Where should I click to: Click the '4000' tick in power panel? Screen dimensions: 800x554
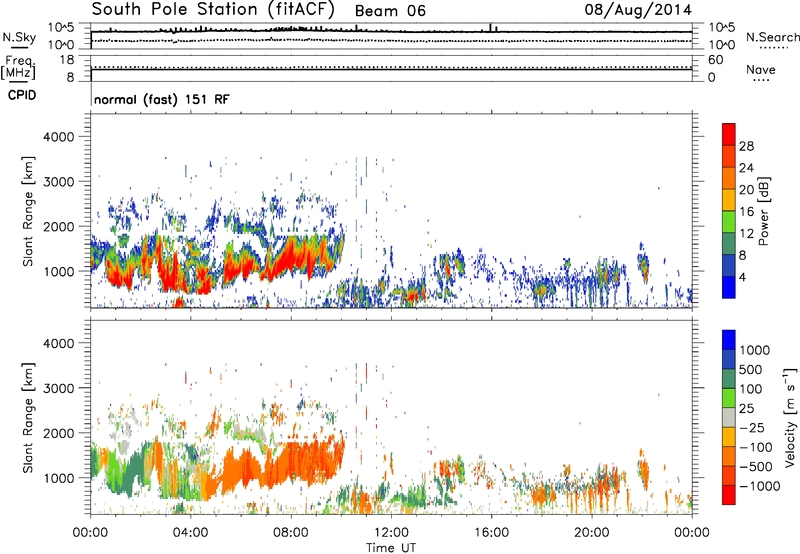(x=59, y=137)
